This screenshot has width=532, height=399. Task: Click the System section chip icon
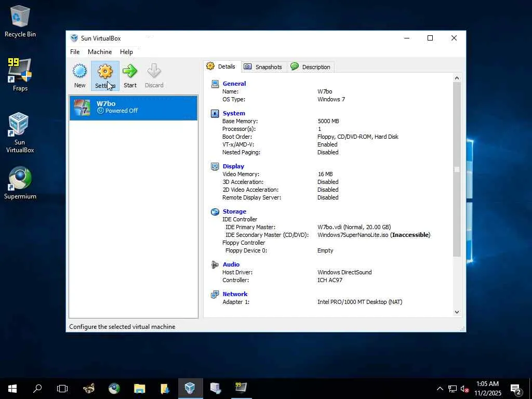point(215,113)
